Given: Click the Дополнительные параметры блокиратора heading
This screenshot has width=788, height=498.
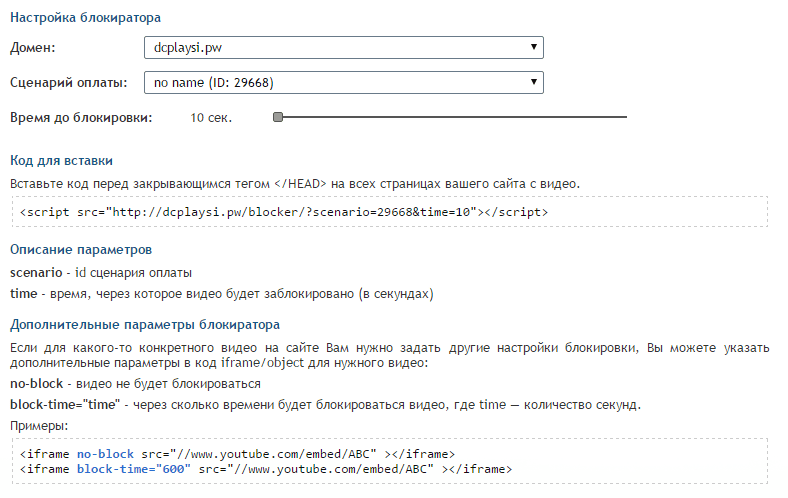Looking at the screenshot, I should click(145, 325).
